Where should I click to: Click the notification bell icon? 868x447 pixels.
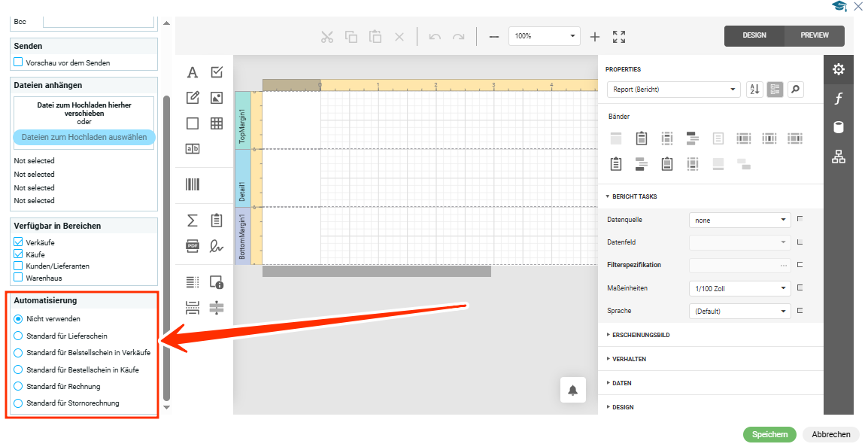[572, 390]
